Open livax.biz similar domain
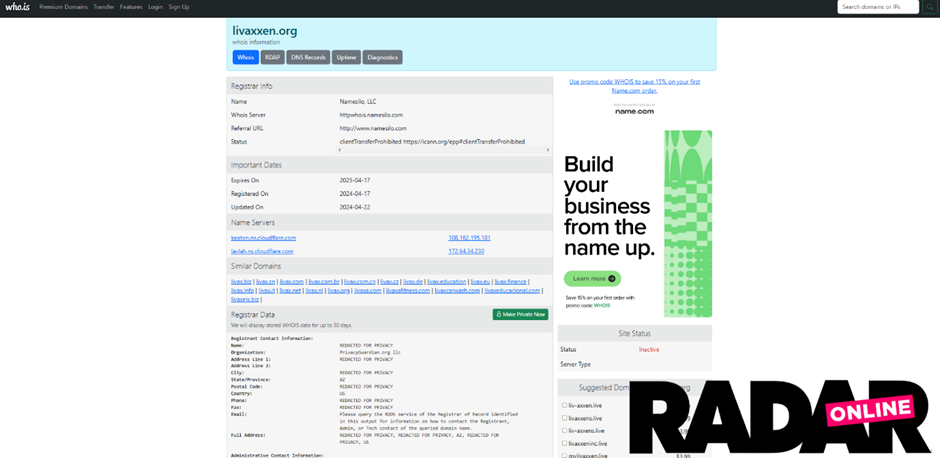940x458 pixels. pos(241,282)
